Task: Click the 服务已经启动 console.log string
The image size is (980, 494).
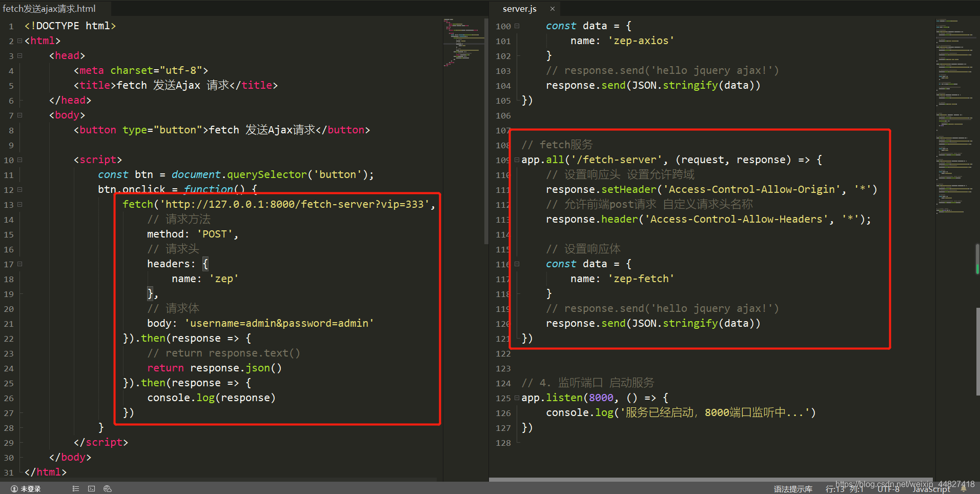Action: pyautogui.click(x=715, y=412)
